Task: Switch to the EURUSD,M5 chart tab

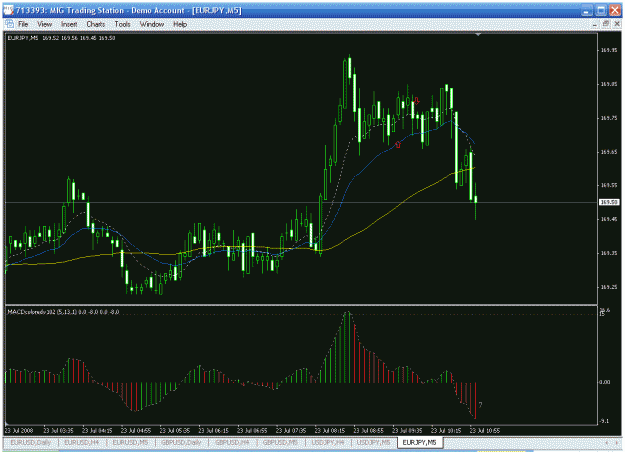Action: [130, 442]
